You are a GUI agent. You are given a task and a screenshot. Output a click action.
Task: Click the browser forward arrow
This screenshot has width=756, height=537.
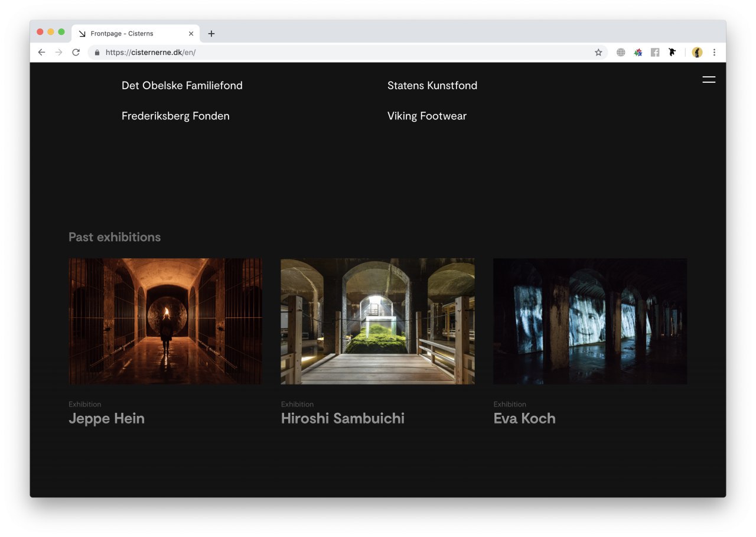[58, 53]
